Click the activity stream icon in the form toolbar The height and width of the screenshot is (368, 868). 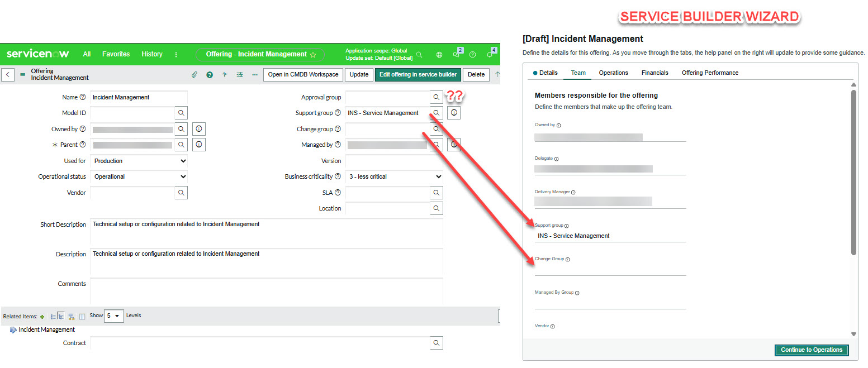click(x=225, y=74)
